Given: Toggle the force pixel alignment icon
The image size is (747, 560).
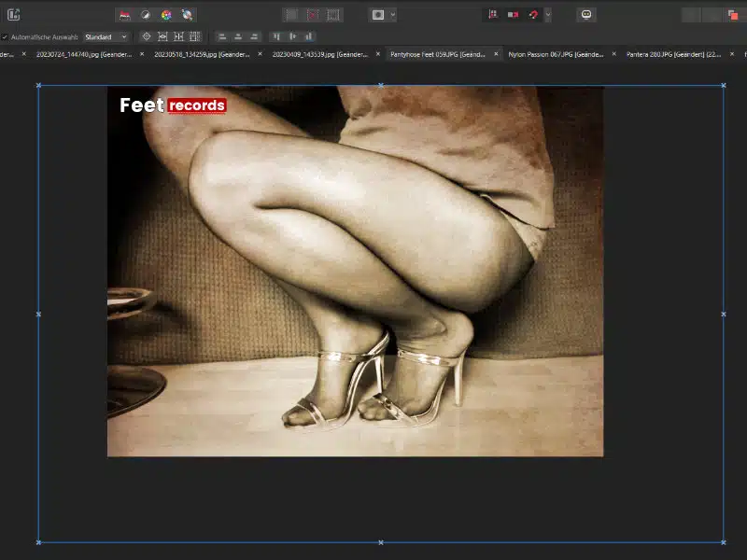Looking at the screenshot, I should [x=492, y=15].
